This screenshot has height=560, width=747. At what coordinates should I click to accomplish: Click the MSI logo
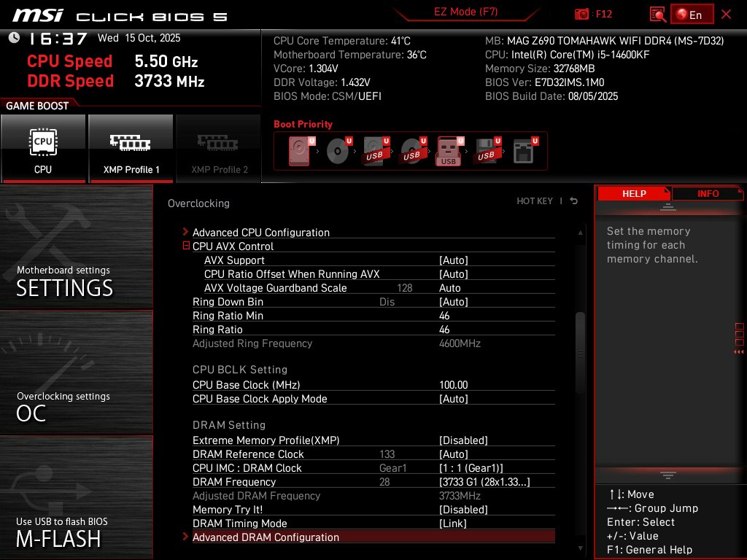coord(37,15)
